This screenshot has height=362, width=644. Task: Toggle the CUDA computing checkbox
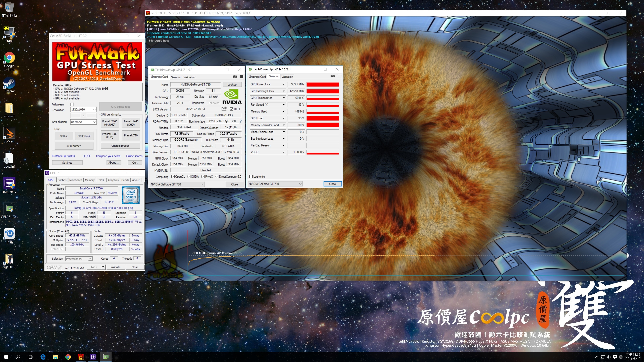[x=189, y=176]
